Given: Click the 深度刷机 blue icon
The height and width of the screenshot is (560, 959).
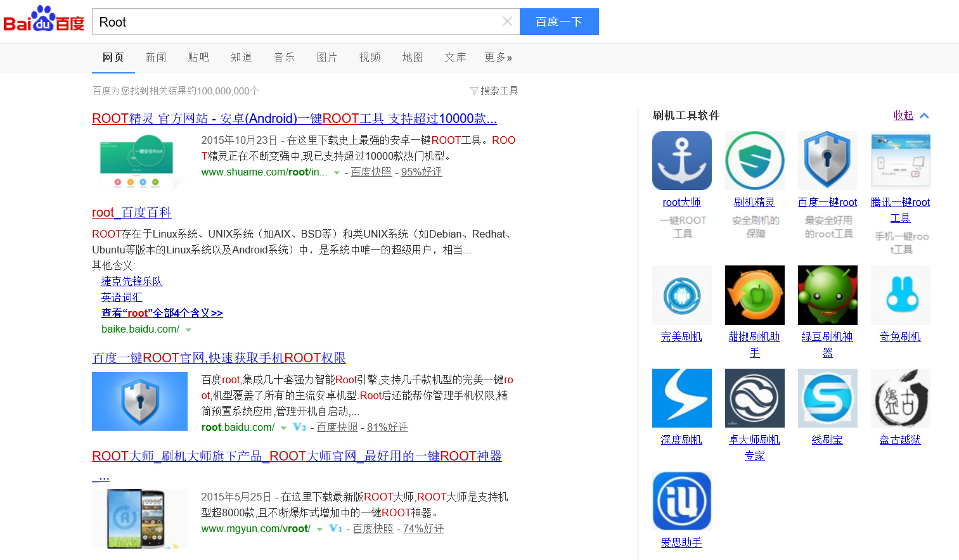Looking at the screenshot, I should [x=681, y=398].
